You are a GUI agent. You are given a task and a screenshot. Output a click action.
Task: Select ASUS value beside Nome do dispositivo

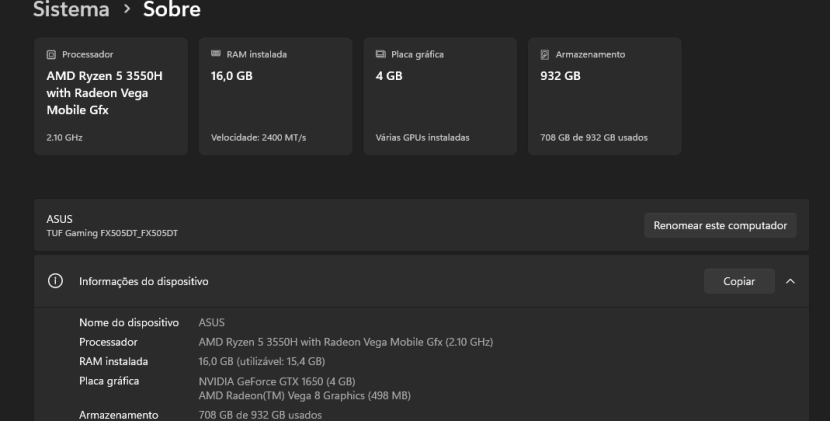coord(212,323)
